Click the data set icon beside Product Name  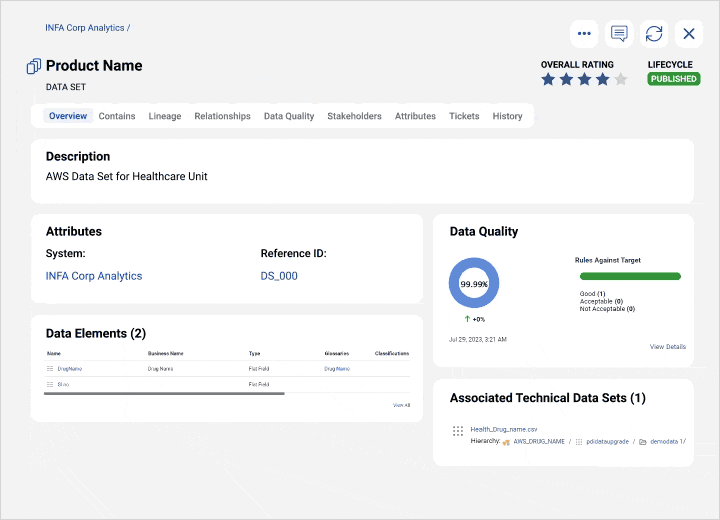click(34, 66)
